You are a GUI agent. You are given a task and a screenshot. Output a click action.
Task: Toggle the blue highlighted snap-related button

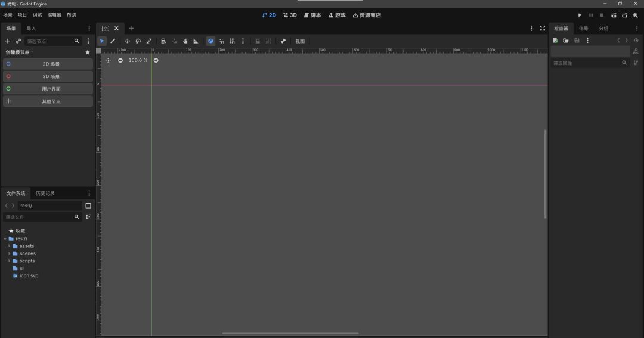pyautogui.click(x=210, y=41)
